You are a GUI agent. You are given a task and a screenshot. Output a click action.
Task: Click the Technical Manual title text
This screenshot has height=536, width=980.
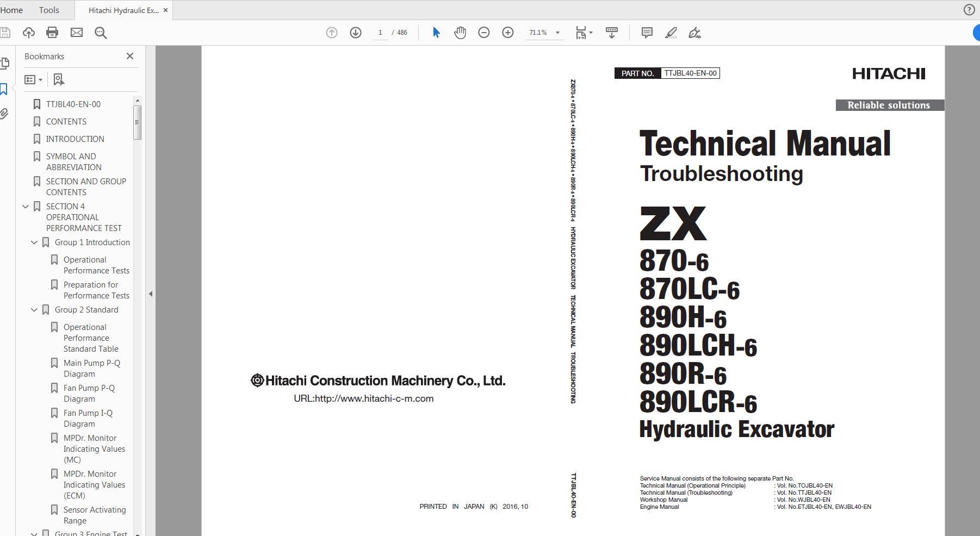[x=765, y=143]
